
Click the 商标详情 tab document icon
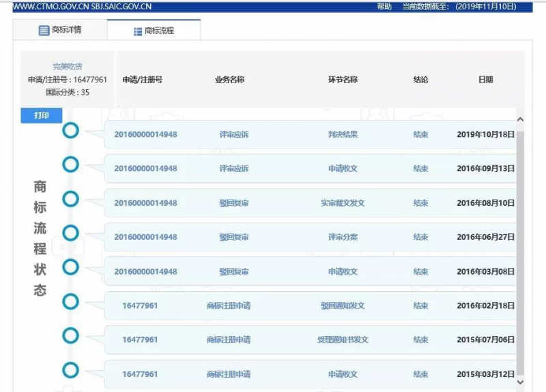click(x=44, y=31)
